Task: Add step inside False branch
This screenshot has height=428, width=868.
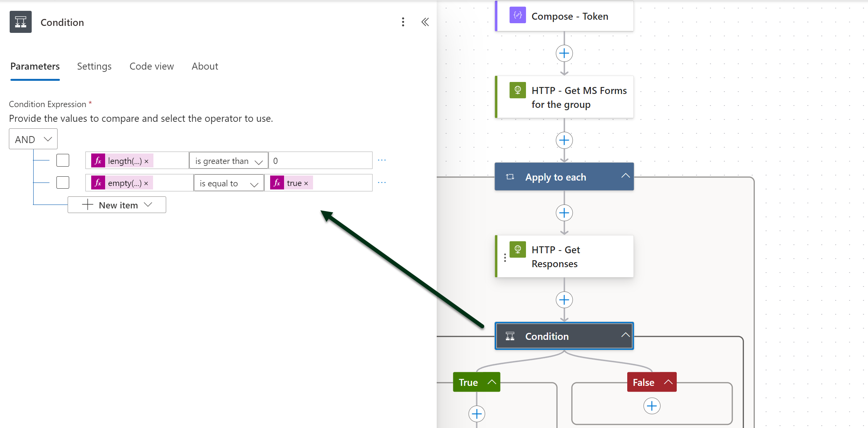Action: pos(652,406)
